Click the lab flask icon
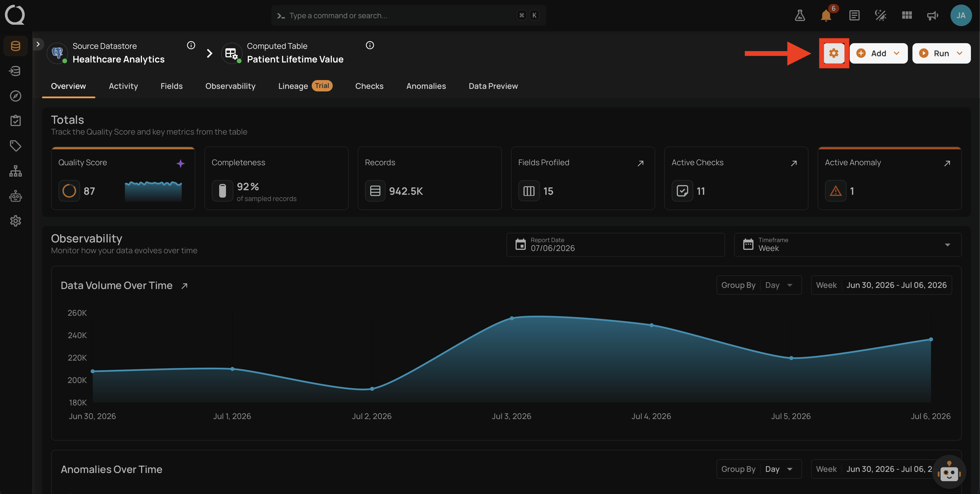980x494 pixels. click(x=800, y=15)
